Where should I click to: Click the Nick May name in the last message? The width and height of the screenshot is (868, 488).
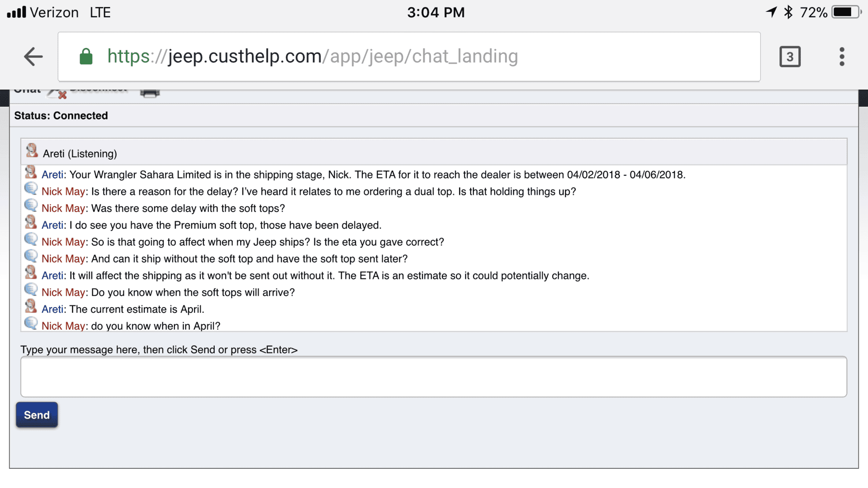[x=63, y=326]
